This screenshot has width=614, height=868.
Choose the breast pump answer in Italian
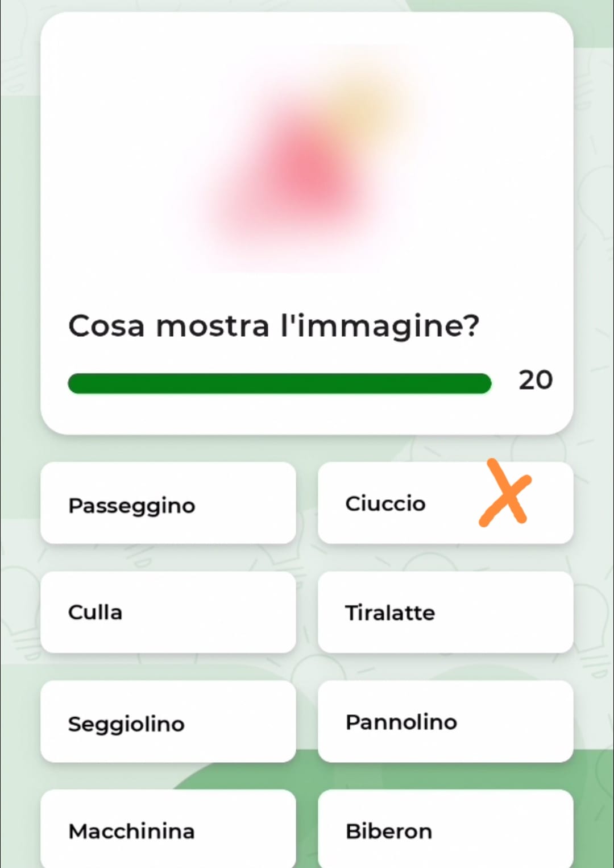[x=445, y=613]
